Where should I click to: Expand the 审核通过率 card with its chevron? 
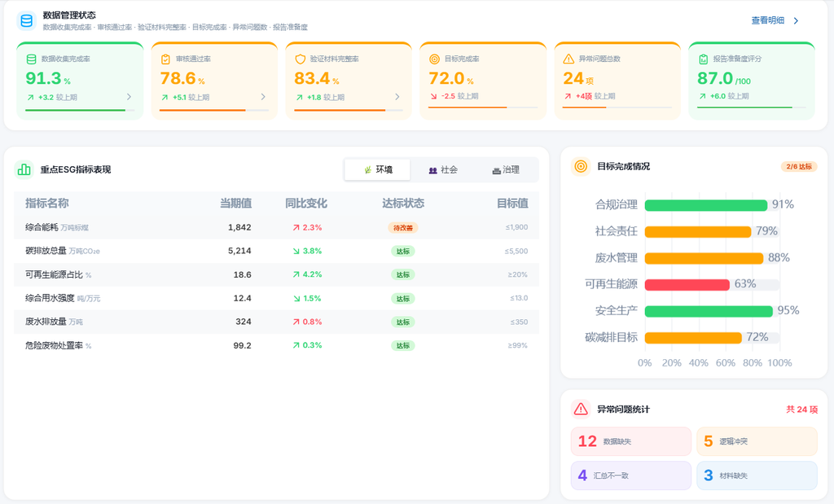[263, 97]
